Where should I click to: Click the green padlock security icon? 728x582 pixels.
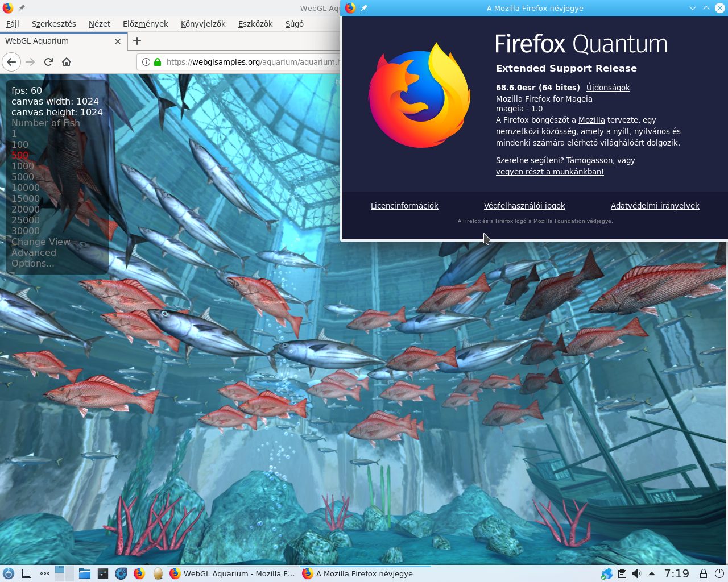coord(158,62)
